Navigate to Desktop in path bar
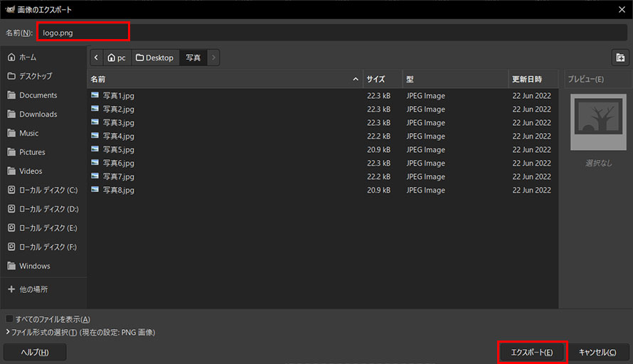This screenshot has height=364, width=633. tap(154, 58)
